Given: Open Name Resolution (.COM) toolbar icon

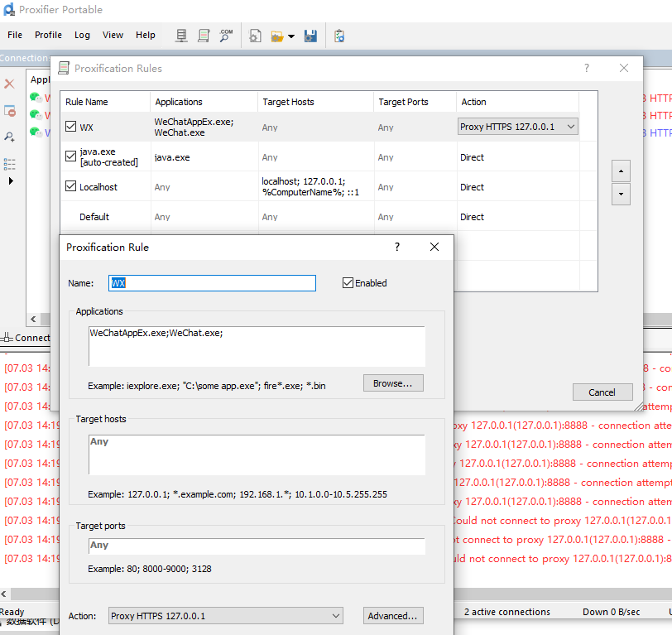Looking at the screenshot, I should [226, 36].
